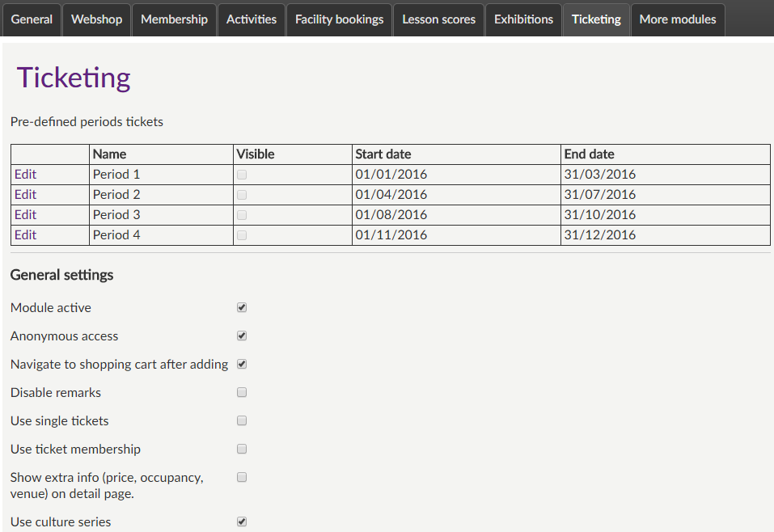Image resolution: width=774 pixels, height=532 pixels.
Task: Click Edit for Period 4
Action: (26, 235)
